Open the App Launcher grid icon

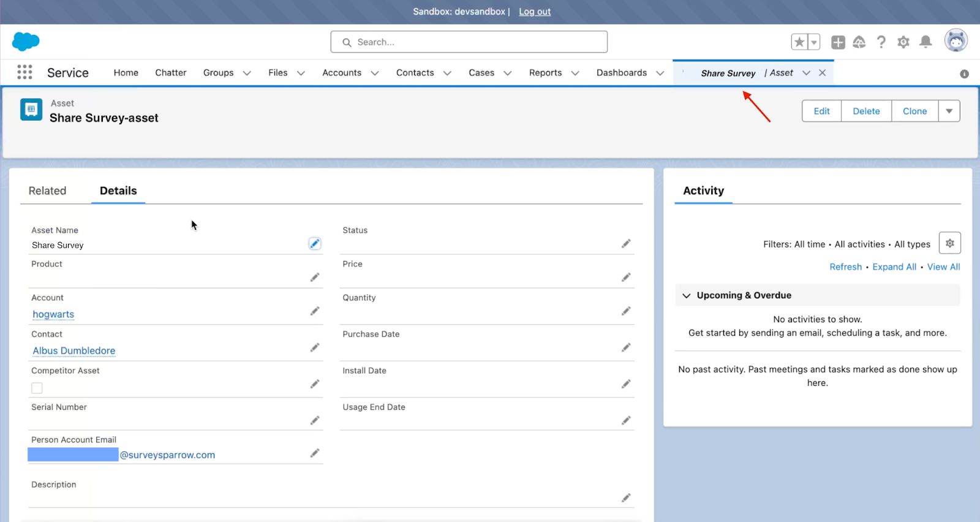point(24,72)
